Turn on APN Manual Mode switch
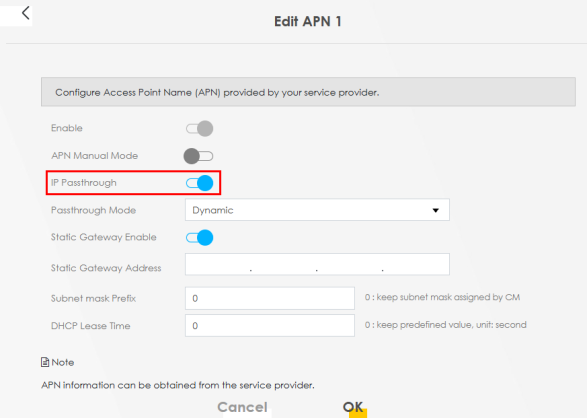The height and width of the screenshot is (418, 587). [x=198, y=156]
